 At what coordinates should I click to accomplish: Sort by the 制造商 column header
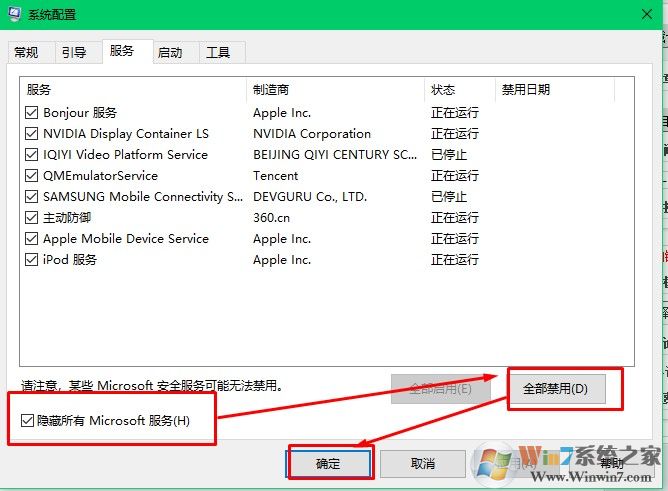coord(335,89)
